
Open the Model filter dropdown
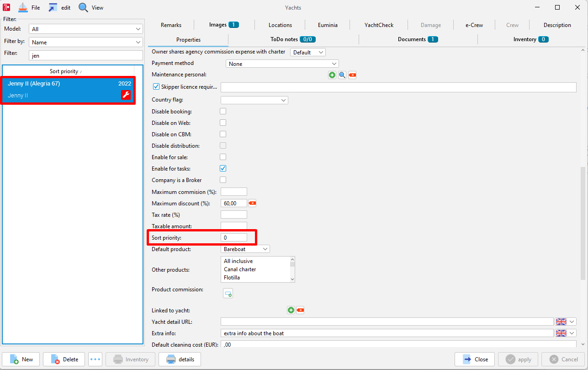tap(86, 29)
